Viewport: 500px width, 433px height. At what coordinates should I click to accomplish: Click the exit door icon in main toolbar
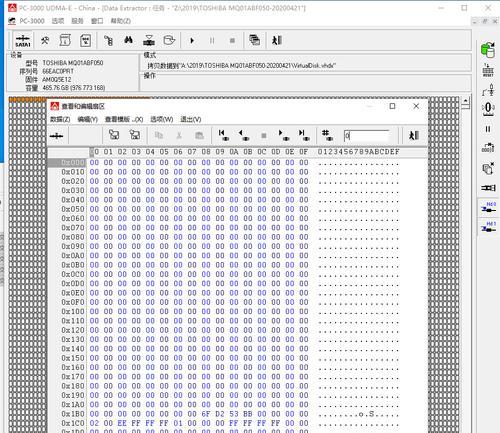pyautogui.click(x=277, y=41)
